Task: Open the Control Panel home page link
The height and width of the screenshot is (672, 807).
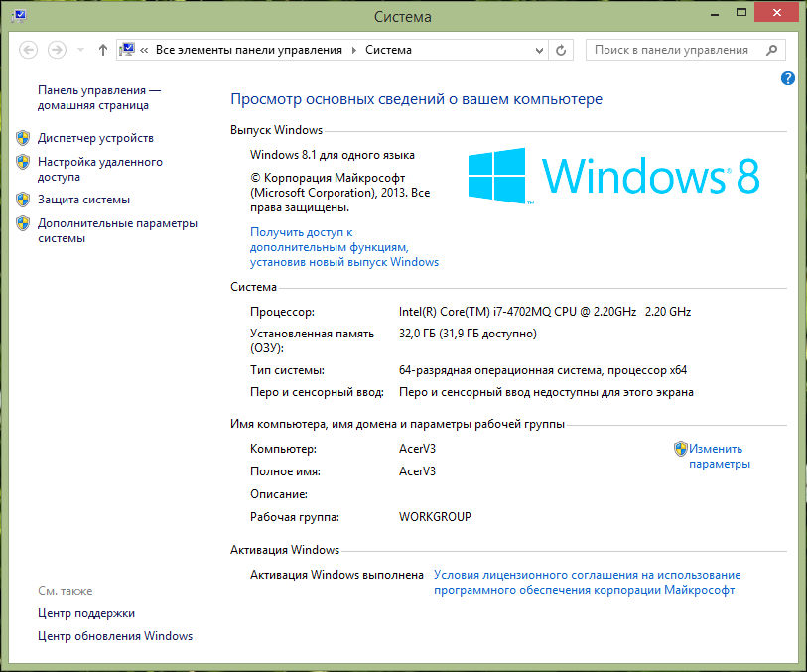Action: pos(99,97)
